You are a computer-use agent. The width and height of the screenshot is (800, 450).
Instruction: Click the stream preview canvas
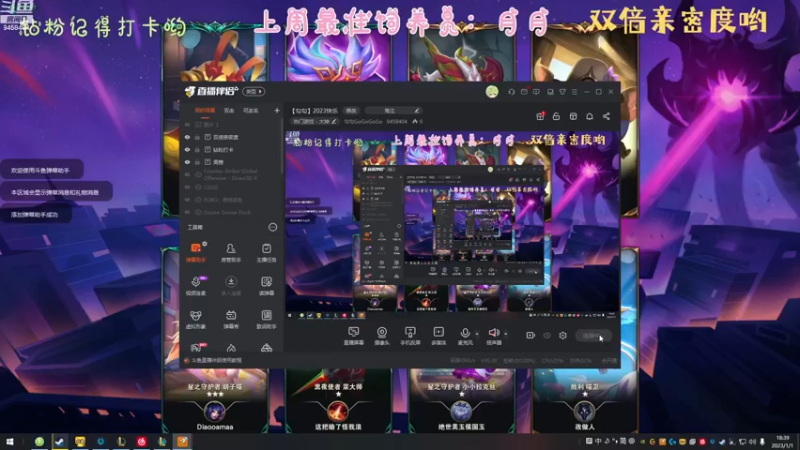452,225
